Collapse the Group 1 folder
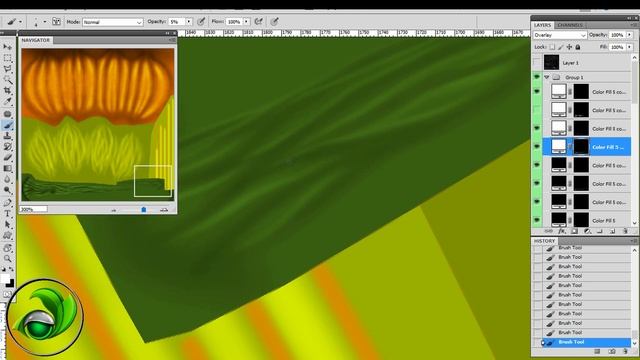The image size is (640, 360). [x=547, y=77]
